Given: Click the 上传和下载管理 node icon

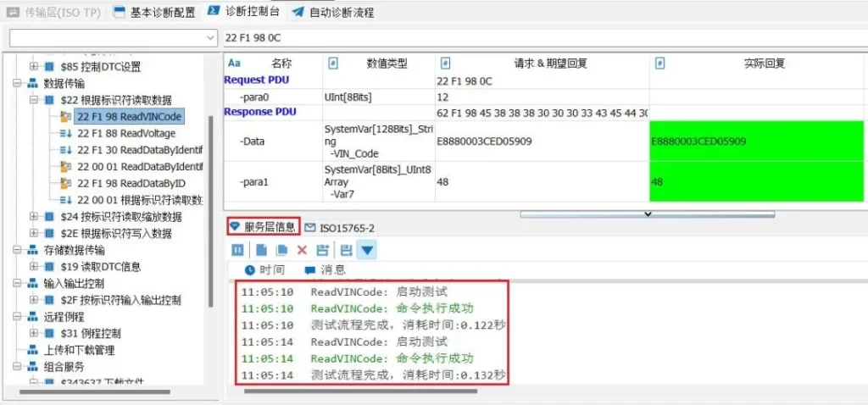Looking at the screenshot, I should pos(33,350).
